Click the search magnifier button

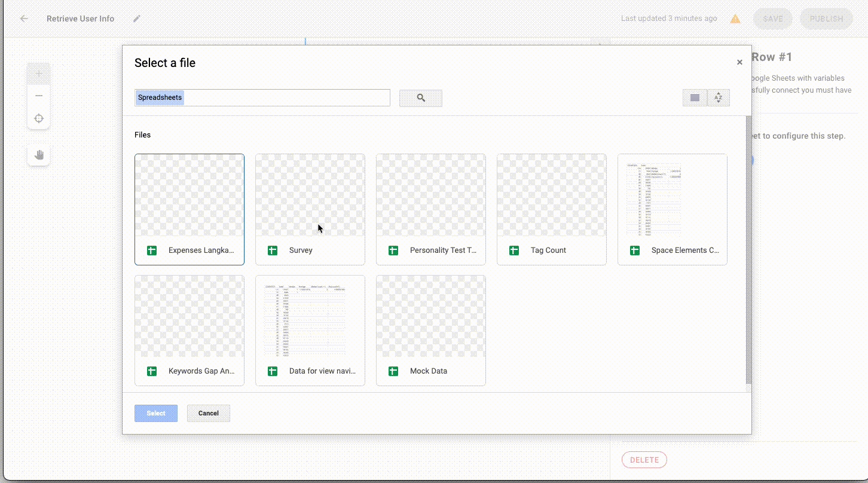[x=421, y=98]
